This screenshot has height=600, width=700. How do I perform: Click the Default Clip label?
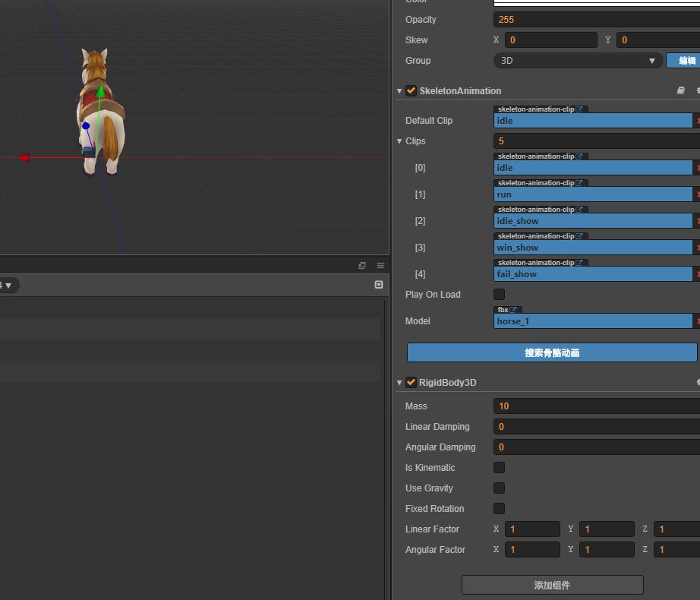pyautogui.click(x=428, y=121)
